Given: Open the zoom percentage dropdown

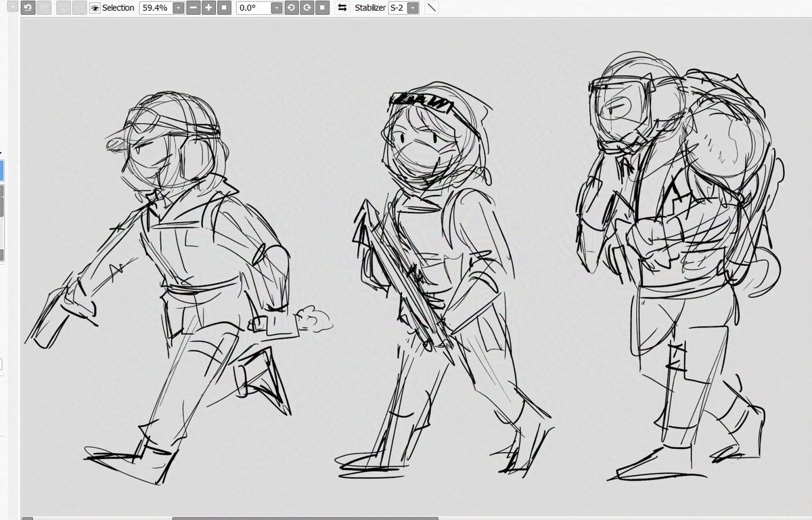Looking at the screenshot, I should pos(177,8).
